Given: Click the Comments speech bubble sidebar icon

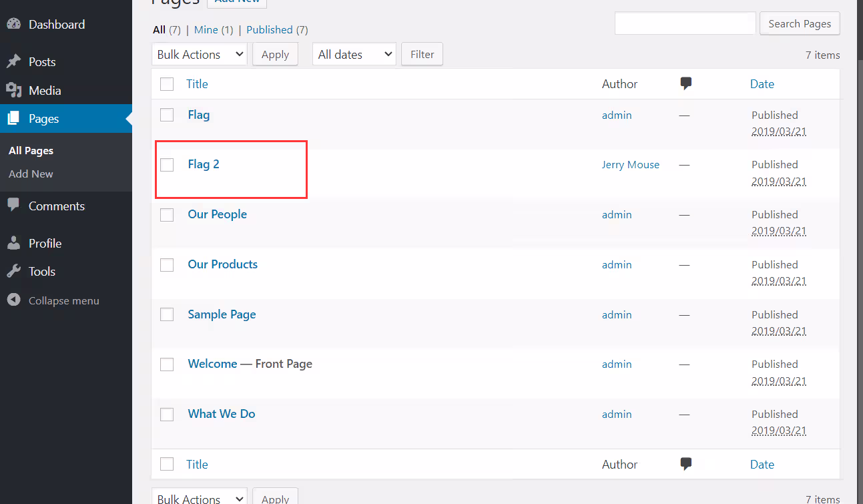Looking at the screenshot, I should pyautogui.click(x=13, y=206).
